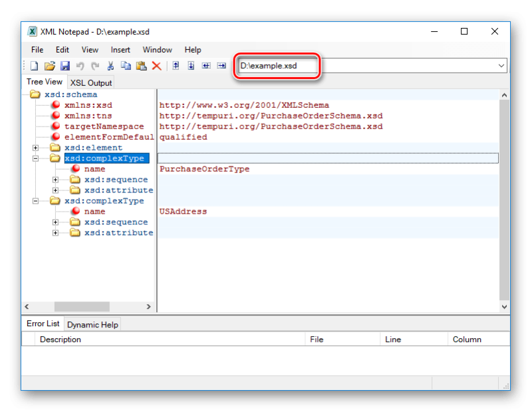Expand xsd:sequence under USAddress
The image size is (532, 412).
(x=55, y=222)
